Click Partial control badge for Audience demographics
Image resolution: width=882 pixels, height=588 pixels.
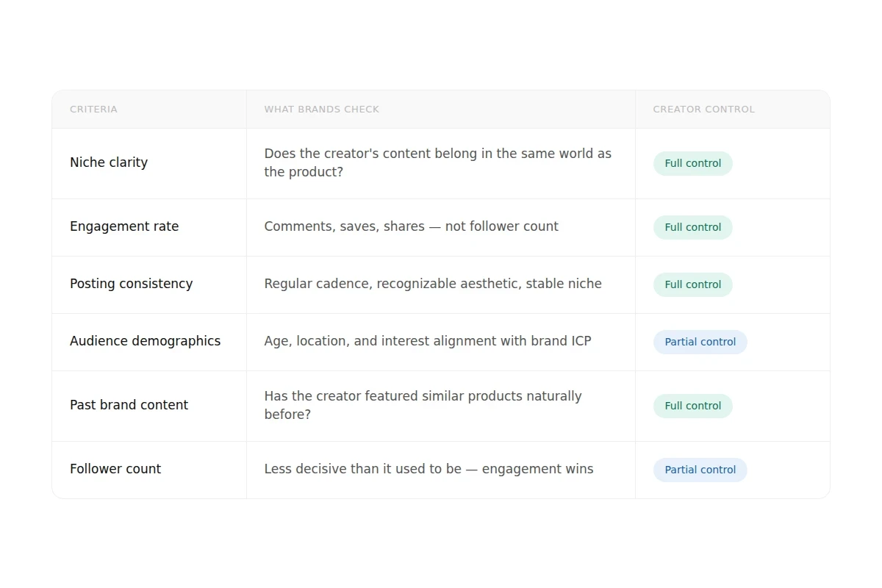click(x=700, y=342)
